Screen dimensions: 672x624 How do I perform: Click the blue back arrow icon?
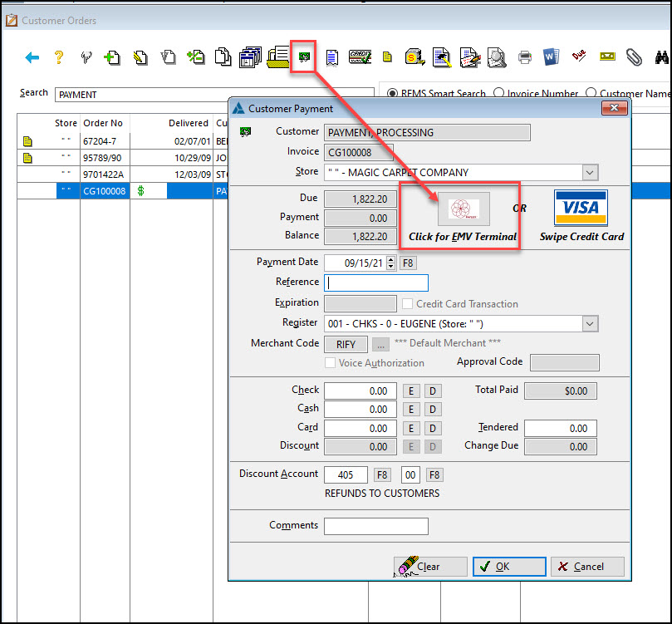coord(32,57)
